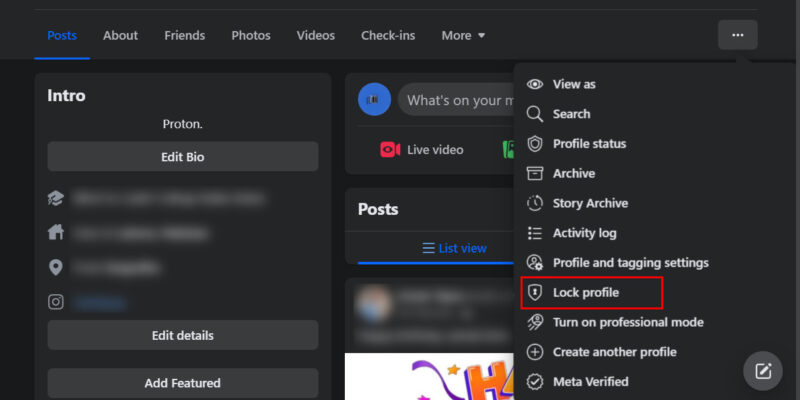This screenshot has height=400, width=800.
Task: Click the floating new message compose icon
Action: coord(763,370)
